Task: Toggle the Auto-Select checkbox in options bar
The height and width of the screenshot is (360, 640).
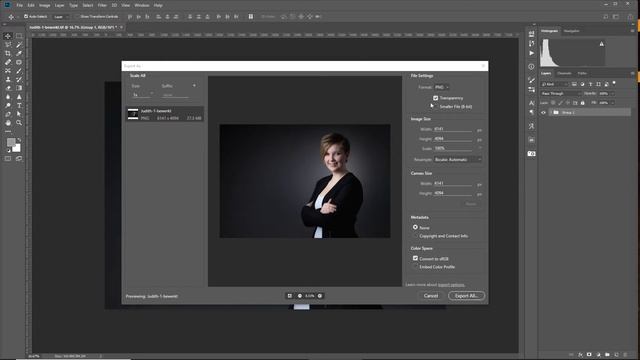Action: [26, 16]
